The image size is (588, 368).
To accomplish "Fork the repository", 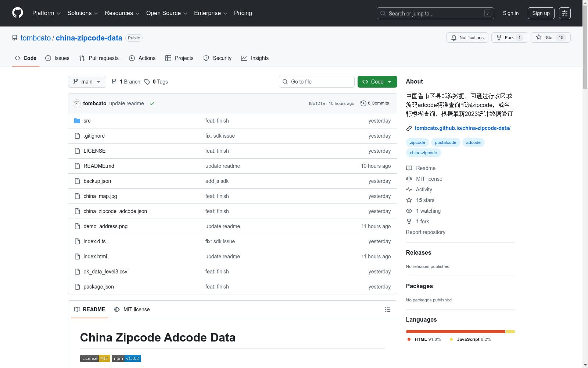I will tap(509, 38).
